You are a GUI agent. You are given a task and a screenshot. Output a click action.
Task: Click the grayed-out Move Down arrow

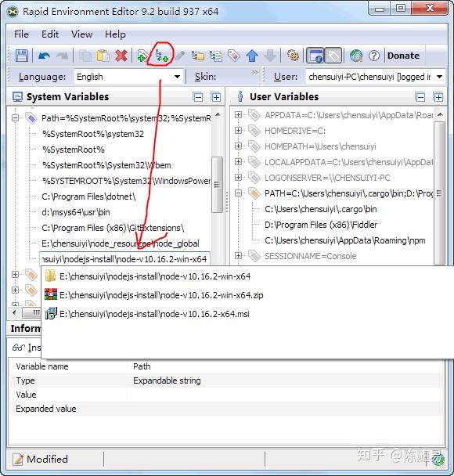point(270,56)
